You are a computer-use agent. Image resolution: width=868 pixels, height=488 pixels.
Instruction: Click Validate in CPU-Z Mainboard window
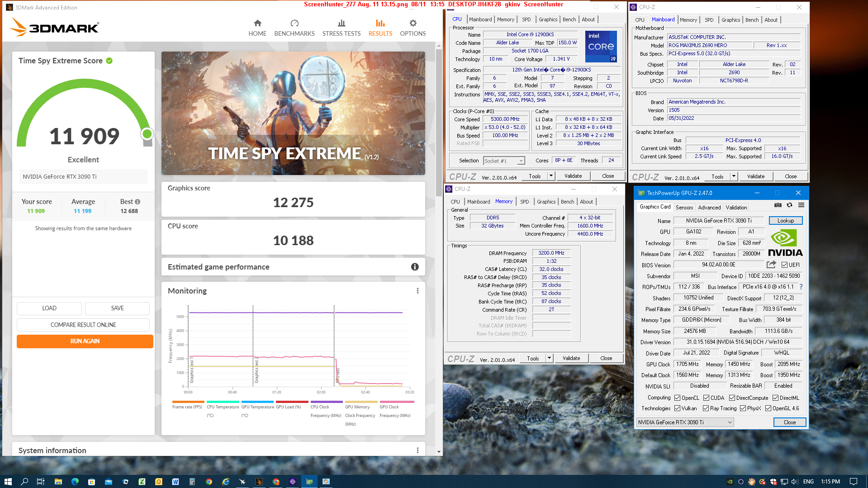(756, 176)
